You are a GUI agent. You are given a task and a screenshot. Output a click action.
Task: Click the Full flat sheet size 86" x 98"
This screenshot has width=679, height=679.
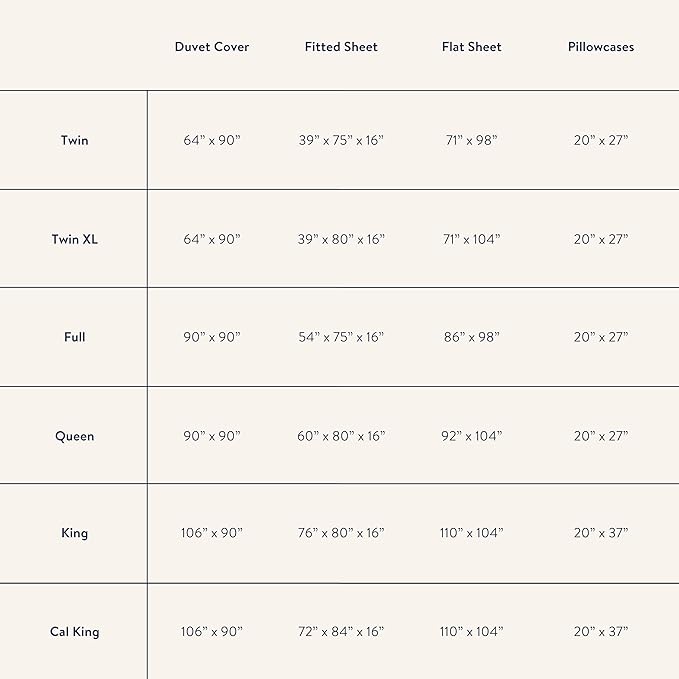pyautogui.click(x=472, y=337)
